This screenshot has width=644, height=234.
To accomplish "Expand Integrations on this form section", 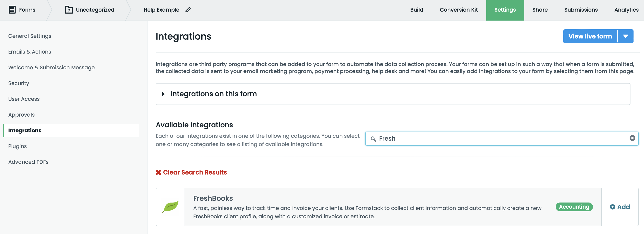I will pyautogui.click(x=163, y=94).
